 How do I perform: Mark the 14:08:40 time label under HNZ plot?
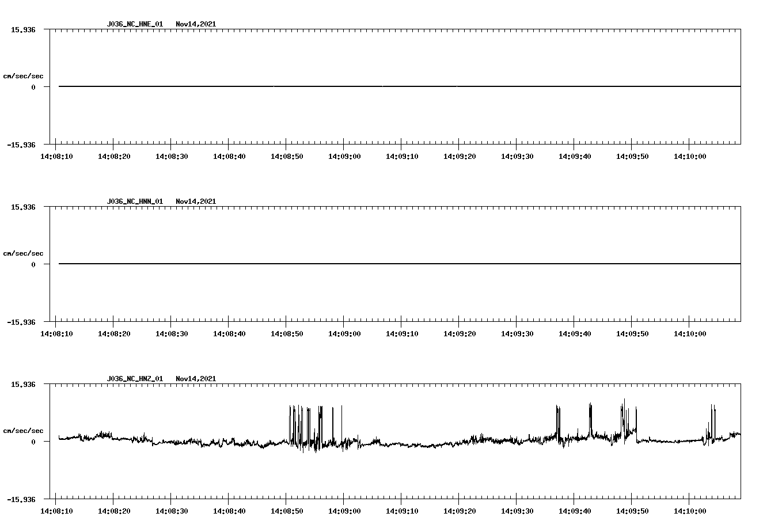pos(229,511)
